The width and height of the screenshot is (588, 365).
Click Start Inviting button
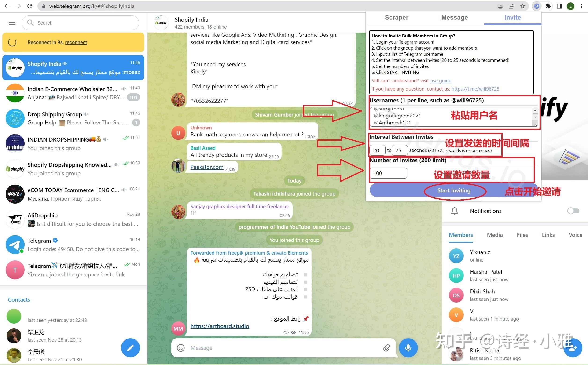[x=454, y=190]
